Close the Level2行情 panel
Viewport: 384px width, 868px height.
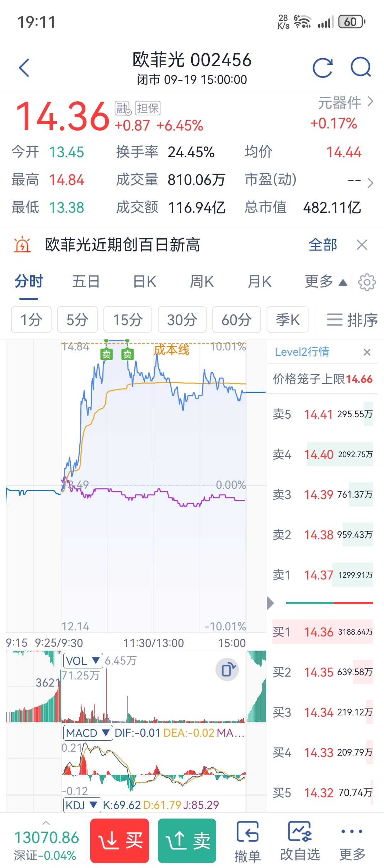click(367, 352)
